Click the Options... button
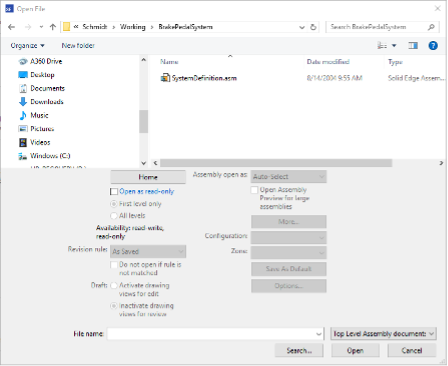448x366 pixels. [x=289, y=286]
